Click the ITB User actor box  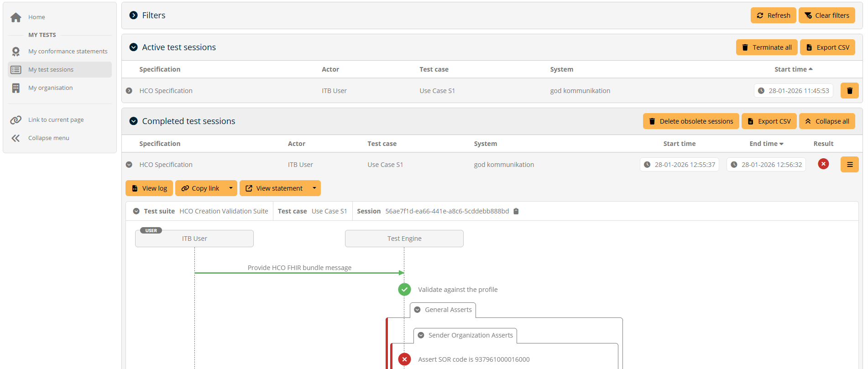coord(194,239)
